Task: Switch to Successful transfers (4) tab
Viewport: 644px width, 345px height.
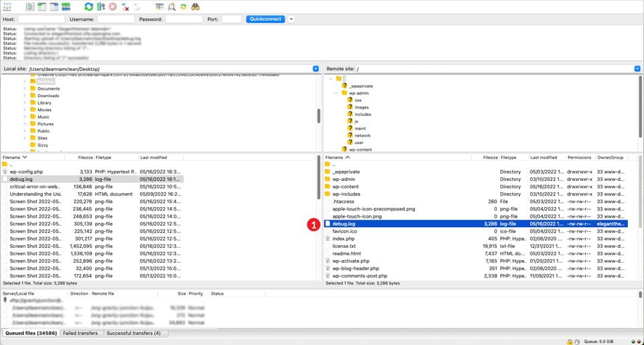Action: point(133,333)
